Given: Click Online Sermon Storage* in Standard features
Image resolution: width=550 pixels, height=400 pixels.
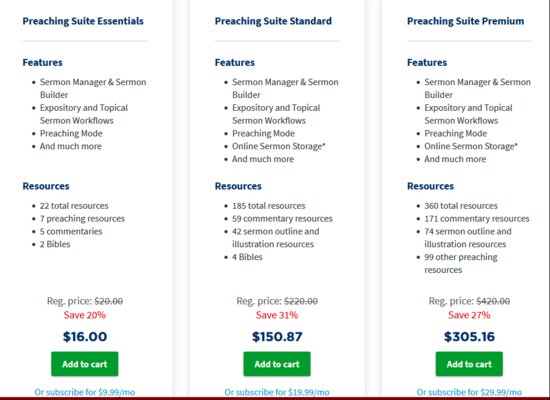Looking at the screenshot, I should [279, 146].
